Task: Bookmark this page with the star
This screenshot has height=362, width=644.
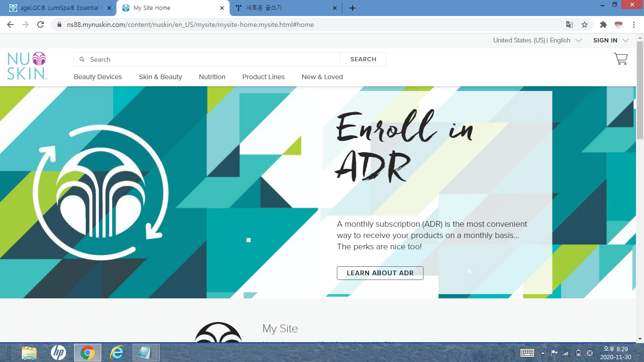Action: 585,25
